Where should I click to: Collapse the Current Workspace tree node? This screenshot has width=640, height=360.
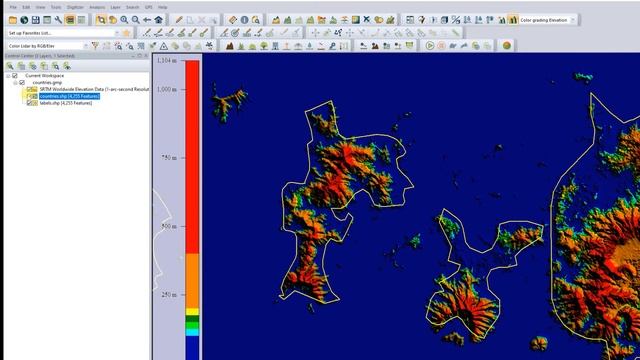pos(8,76)
